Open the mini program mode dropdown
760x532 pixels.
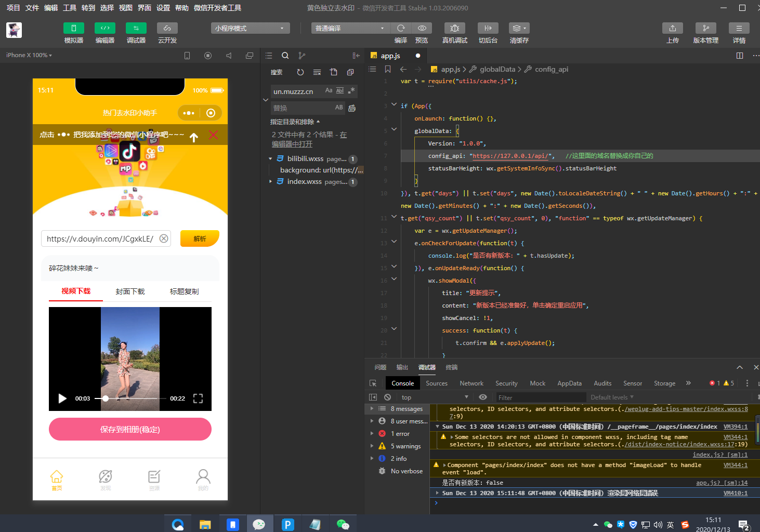[250, 28]
